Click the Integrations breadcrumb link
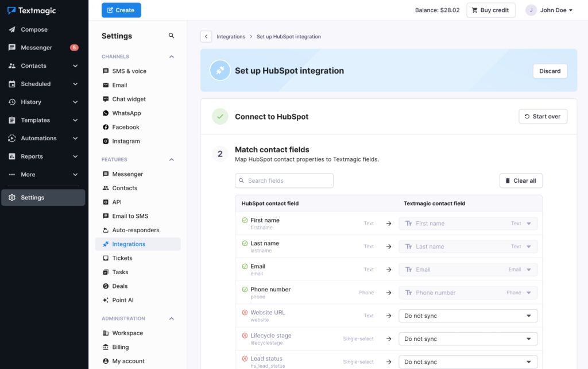 coord(231,36)
